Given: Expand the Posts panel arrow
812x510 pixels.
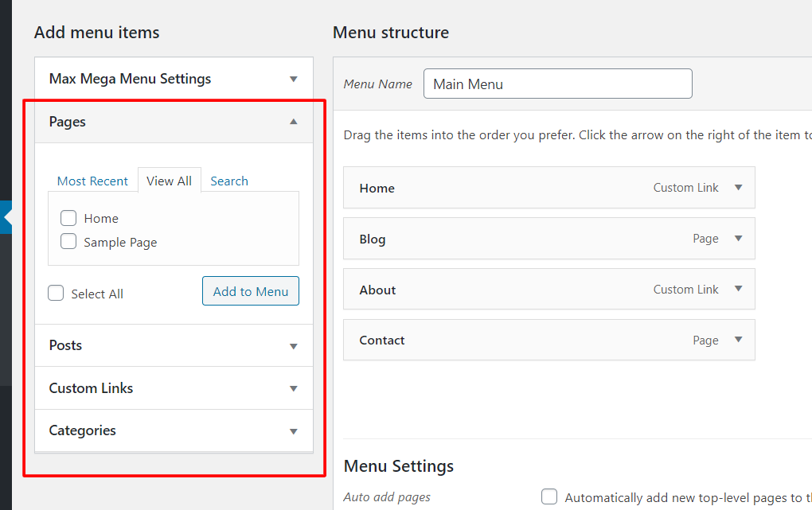Looking at the screenshot, I should click(x=293, y=346).
